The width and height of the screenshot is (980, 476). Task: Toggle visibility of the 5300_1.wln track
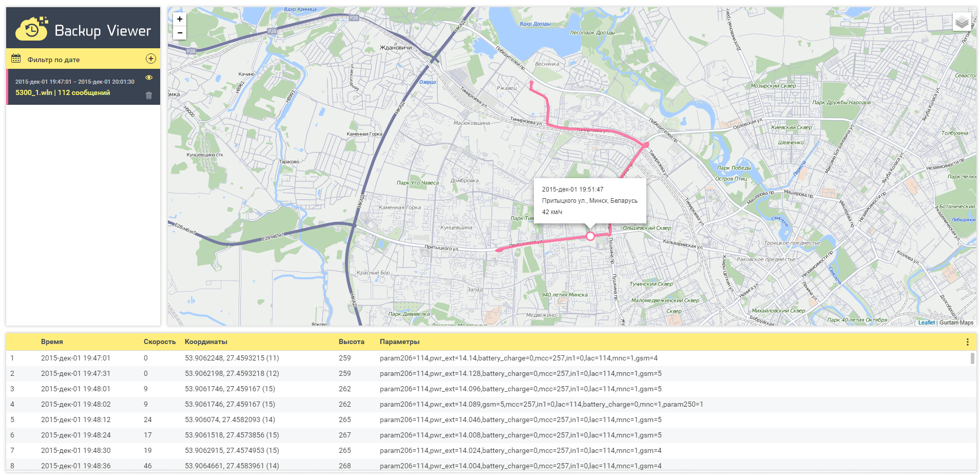pos(149,78)
